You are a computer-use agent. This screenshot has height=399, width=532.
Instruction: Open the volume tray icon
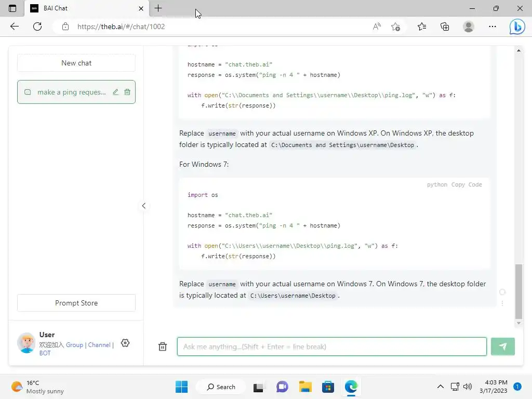point(468,387)
